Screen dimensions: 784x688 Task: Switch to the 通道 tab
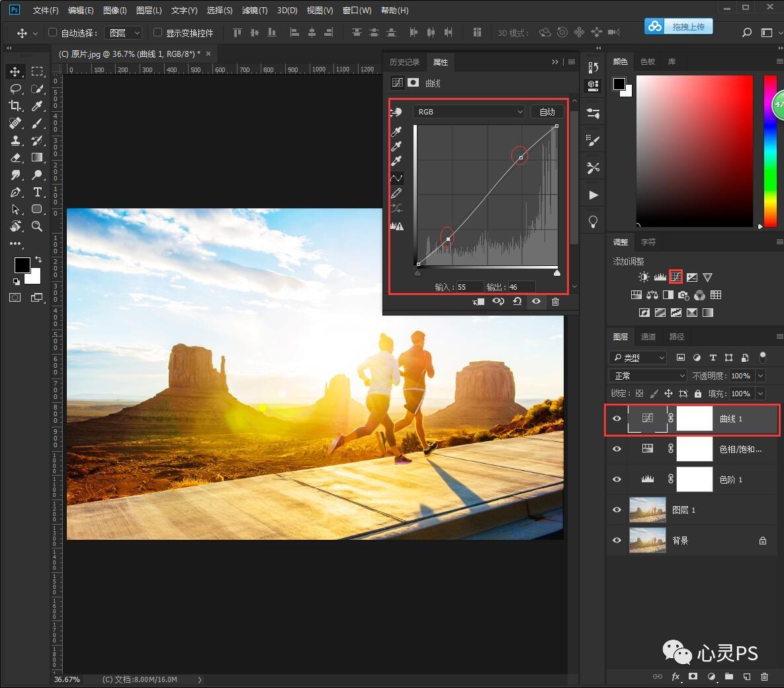tap(648, 337)
